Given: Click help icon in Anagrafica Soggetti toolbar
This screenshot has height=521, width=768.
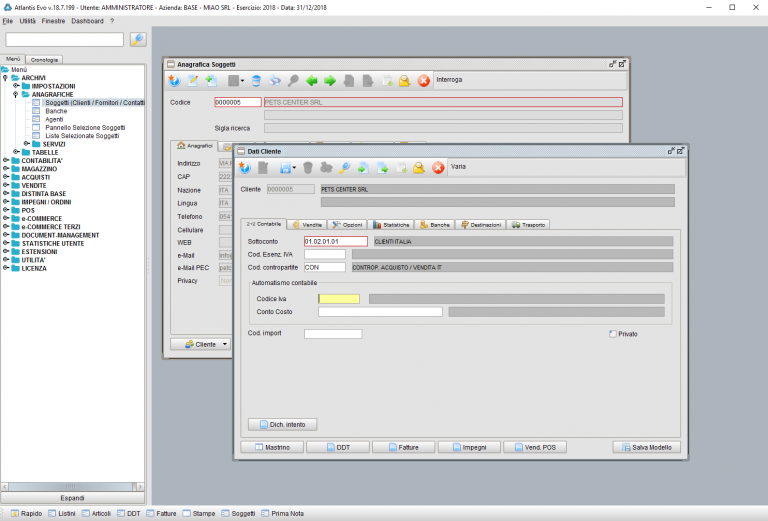Looking at the screenshot, I should [x=174, y=81].
